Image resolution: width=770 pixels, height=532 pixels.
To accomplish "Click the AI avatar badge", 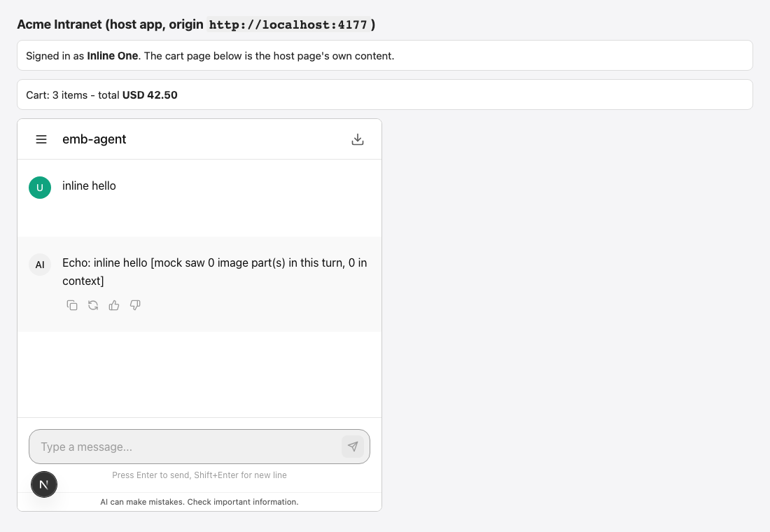I will [x=40, y=265].
